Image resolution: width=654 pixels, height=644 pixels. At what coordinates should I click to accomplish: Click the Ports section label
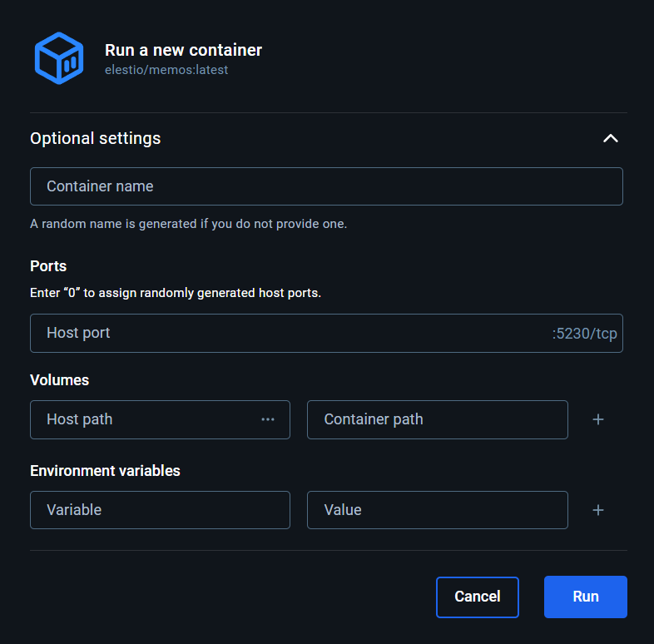pos(48,266)
